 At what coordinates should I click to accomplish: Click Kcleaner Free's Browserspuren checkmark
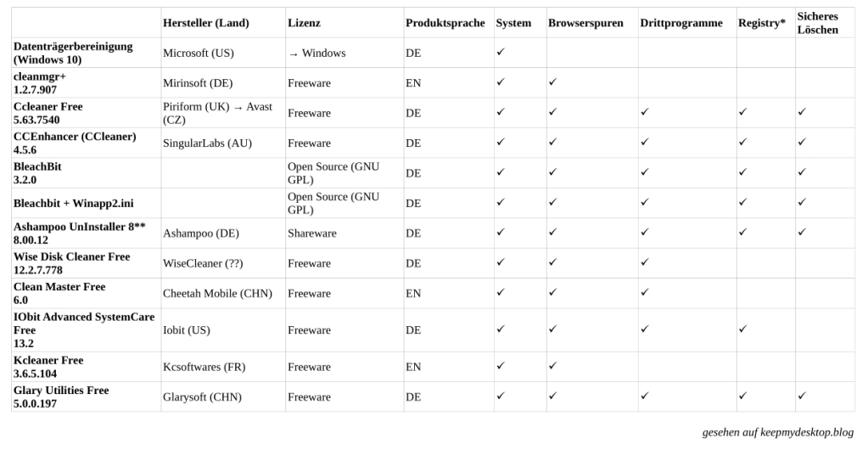tap(552, 366)
